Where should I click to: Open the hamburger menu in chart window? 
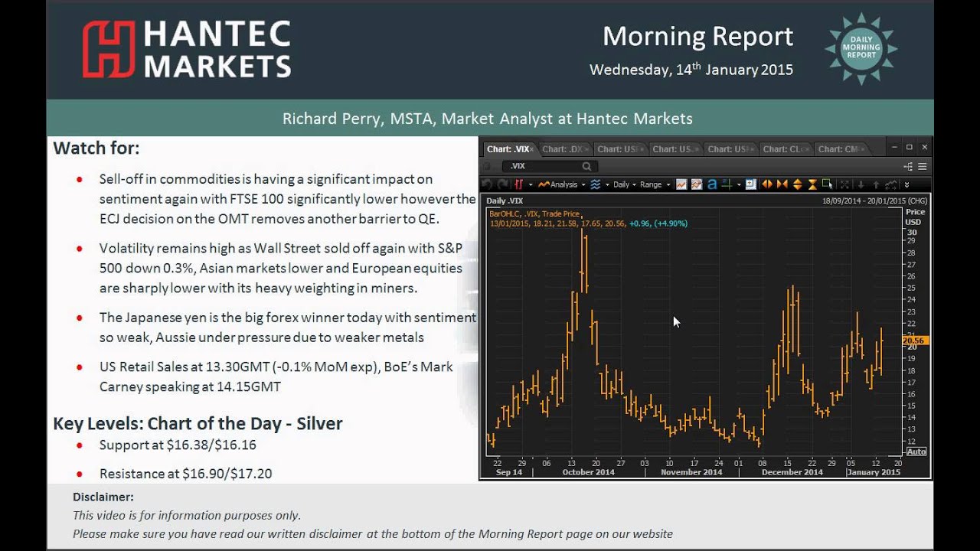coord(923,166)
